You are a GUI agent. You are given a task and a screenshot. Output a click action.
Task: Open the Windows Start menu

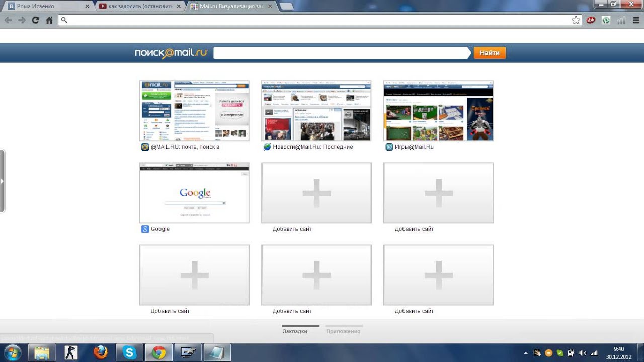click(12, 353)
